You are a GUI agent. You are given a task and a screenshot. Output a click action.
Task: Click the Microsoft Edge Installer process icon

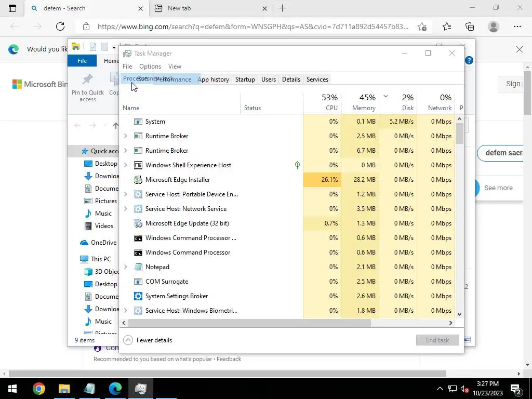click(138, 180)
